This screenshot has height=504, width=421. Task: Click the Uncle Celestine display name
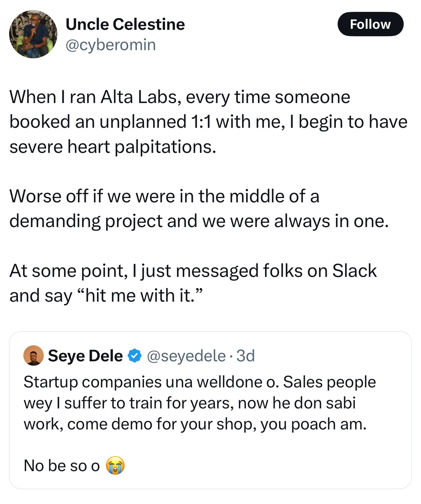125,24
